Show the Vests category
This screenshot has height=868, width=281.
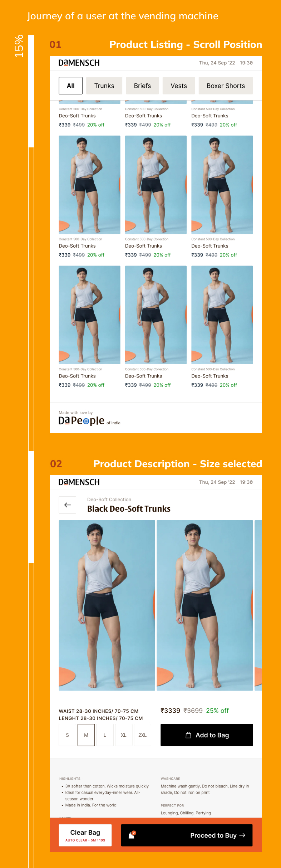[179, 86]
